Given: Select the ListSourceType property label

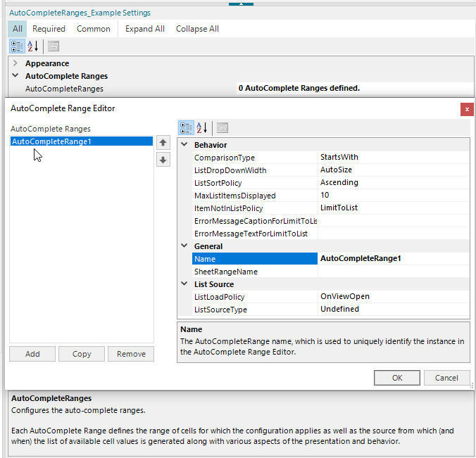Looking at the screenshot, I should point(220,310).
